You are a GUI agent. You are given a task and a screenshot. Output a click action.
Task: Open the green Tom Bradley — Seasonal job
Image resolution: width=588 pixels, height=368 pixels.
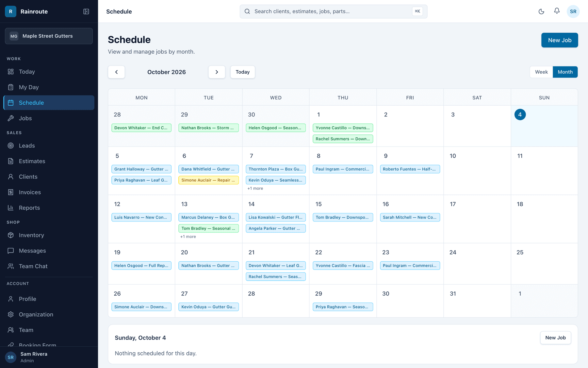point(209,228)
